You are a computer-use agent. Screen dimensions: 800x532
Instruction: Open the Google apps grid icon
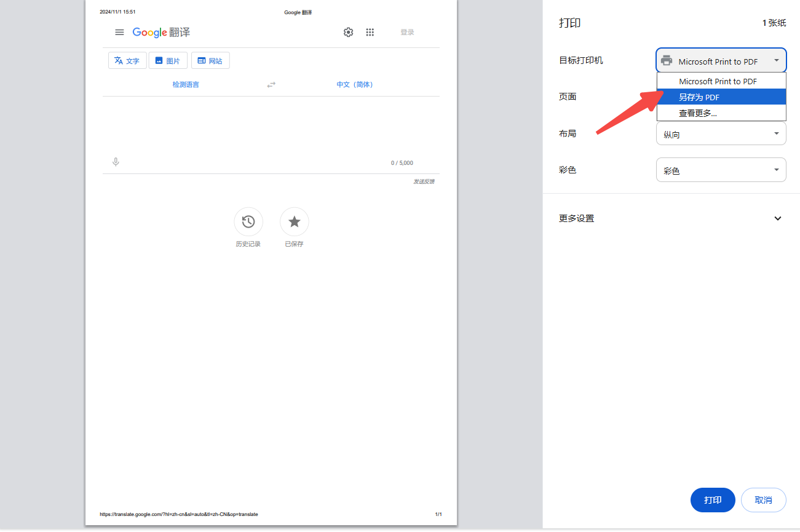tap(370, 32)
